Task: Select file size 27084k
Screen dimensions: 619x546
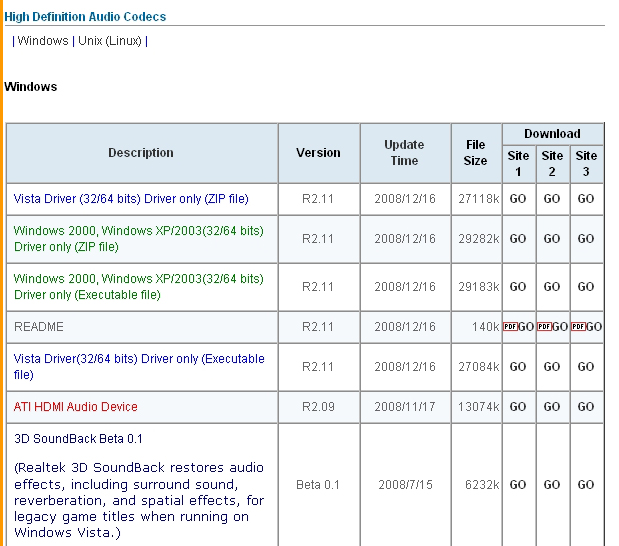Action: [479, 367]
